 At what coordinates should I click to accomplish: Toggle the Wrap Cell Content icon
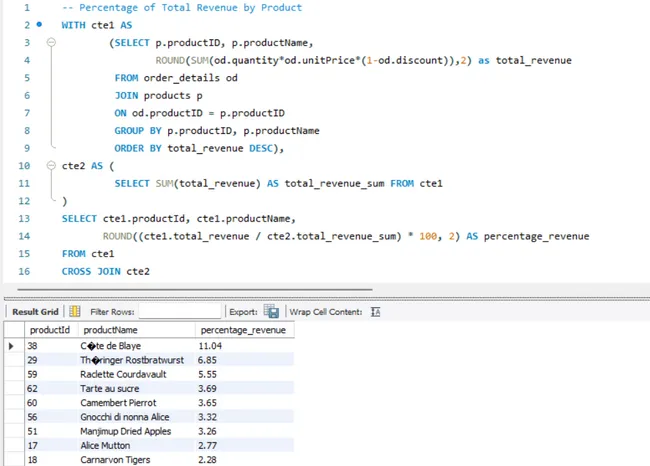click(376, 312)
